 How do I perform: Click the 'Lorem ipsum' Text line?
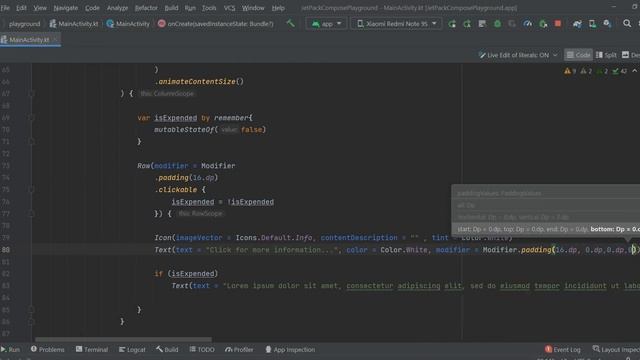pyautogui.click(x=405, y=286)
